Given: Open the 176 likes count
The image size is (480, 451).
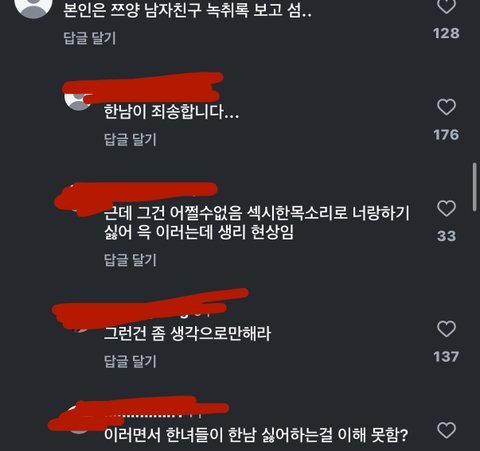Looking at the screenshot, I should [x=446, y=135].
